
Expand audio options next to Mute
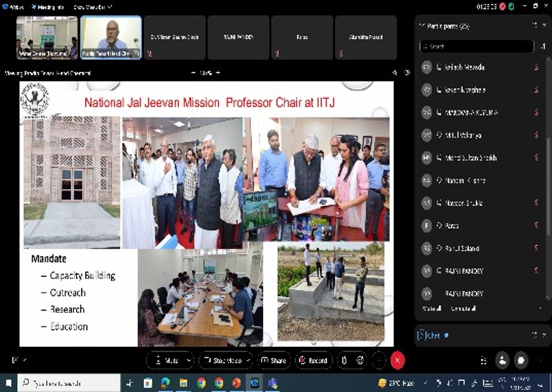[187, 361]
